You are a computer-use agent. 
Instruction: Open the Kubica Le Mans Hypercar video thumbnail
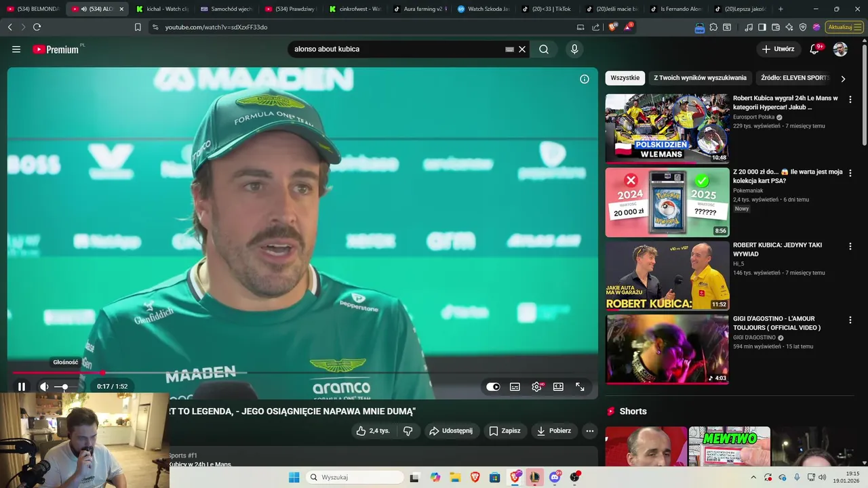click(x=667, y=129)
